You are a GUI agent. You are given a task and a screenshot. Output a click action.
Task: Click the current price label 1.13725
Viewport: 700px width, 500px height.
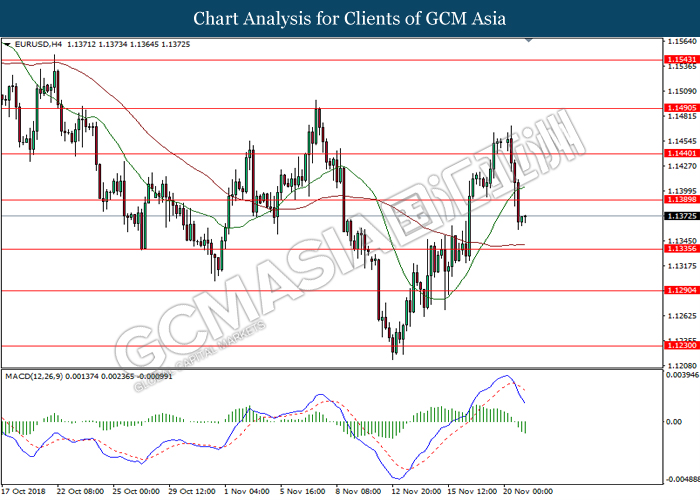[x=681, y=216]
